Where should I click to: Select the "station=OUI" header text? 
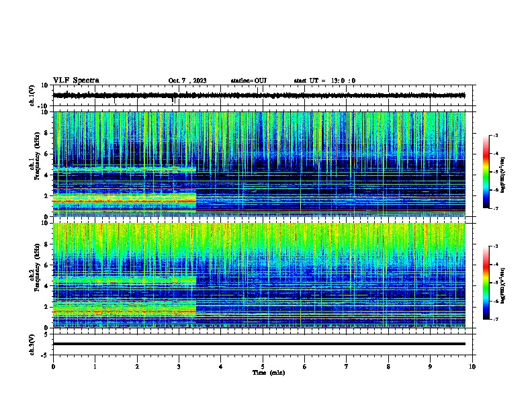[249, 81]
